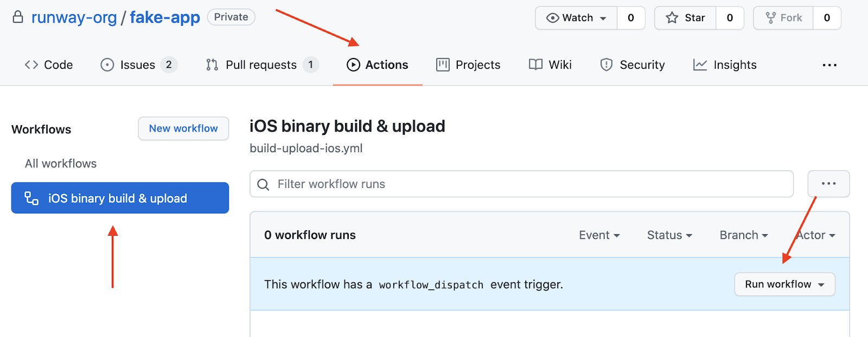
Task: Open the Pull requests tab
Action: (262, 65)
